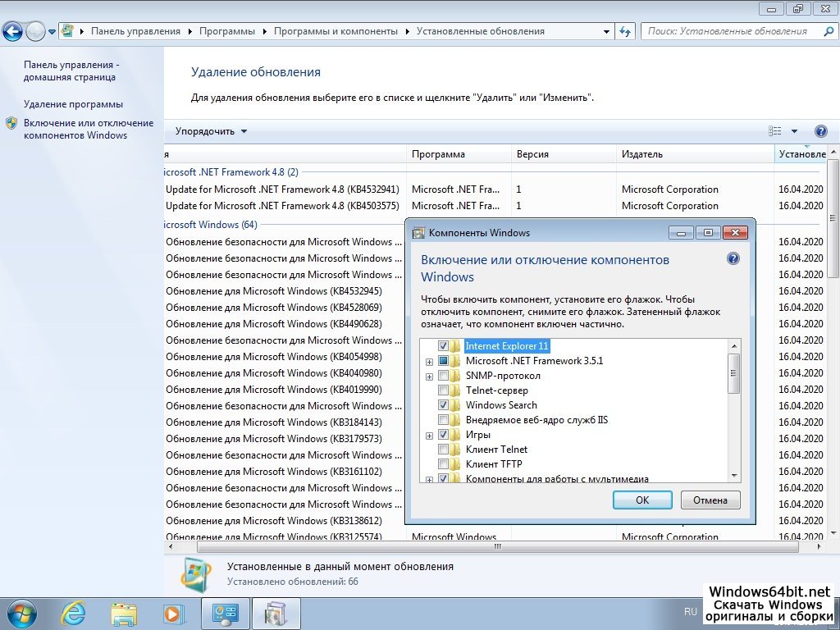The image size is (840, 630).
Task: Click the help icon in Windows Components dialog
Action: pyautogui.click(x=733, y=258)
